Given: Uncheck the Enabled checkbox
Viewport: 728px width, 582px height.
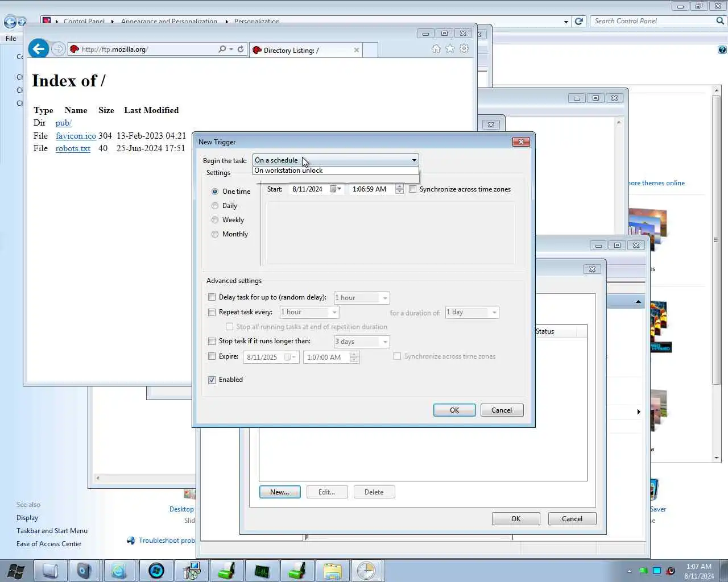Looking at the screenshot, I should pyautogui.click(x=212, y=380).
